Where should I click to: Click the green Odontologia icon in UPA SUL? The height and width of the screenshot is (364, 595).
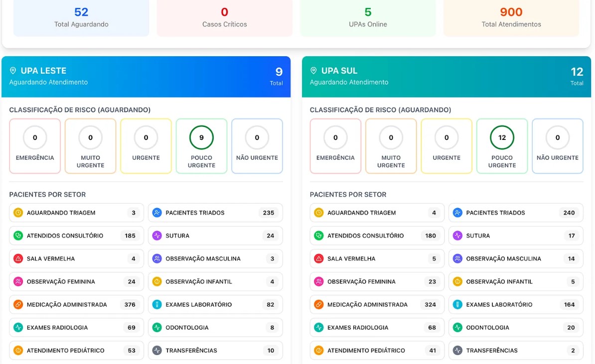coord(457,327)
